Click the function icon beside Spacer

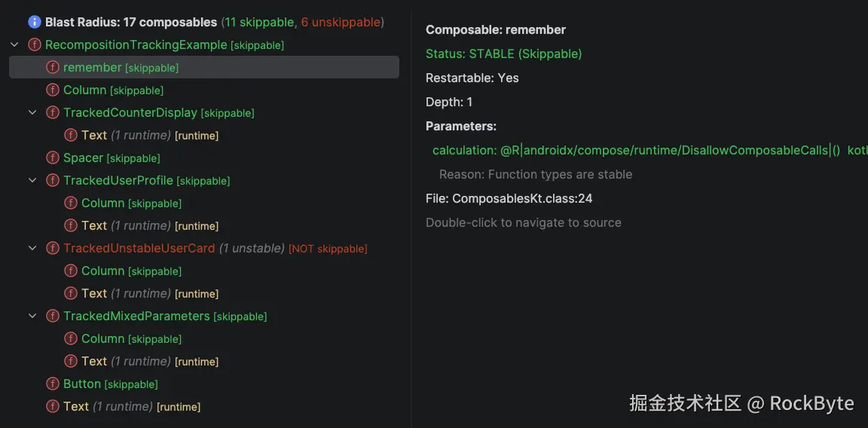(x=53, y=158)
